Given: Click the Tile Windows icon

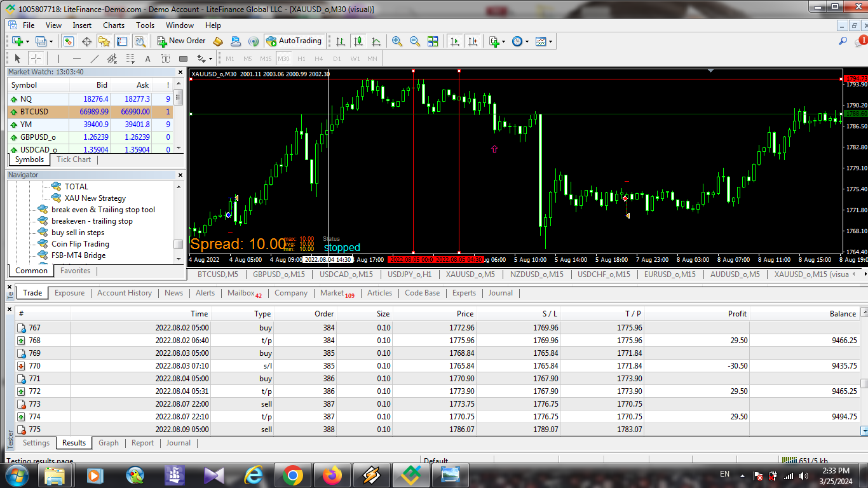Looking at the screenshot, I should pyautogui.click(x=433, y=41).
